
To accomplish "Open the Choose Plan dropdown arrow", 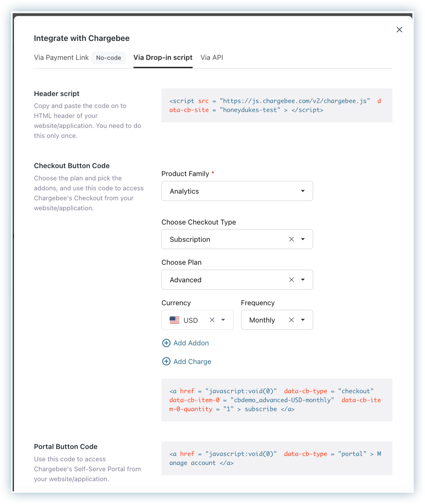I will [x=303, y=280].
